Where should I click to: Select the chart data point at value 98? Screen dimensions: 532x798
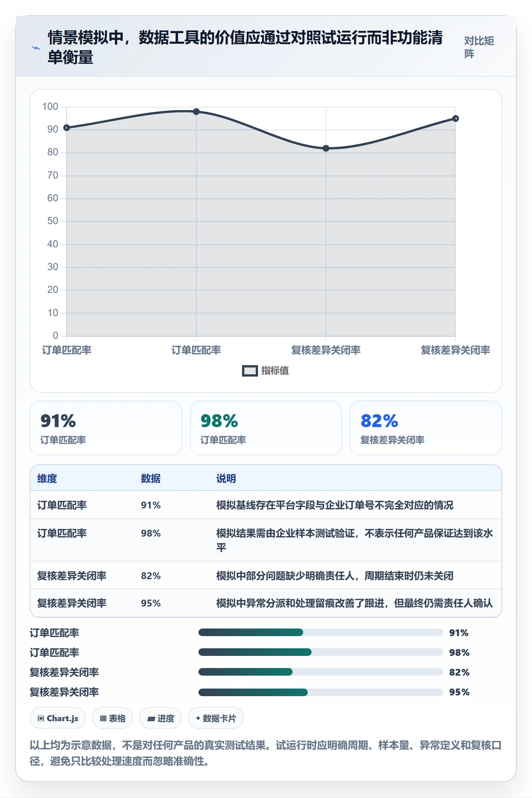pos(196,112)
